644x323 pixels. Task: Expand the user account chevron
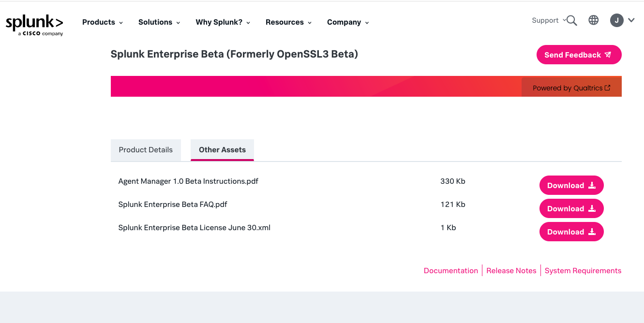pyautogui.click(x=631, y=20)
